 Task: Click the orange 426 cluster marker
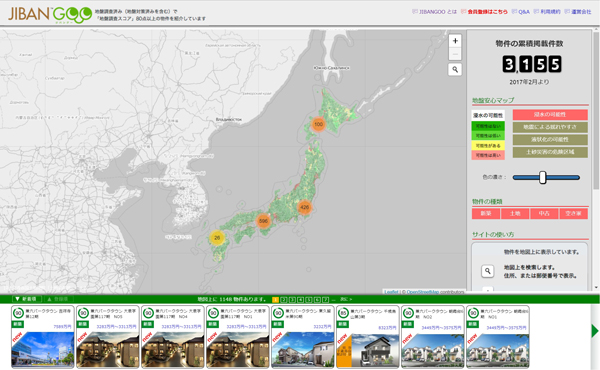point(304,207)
